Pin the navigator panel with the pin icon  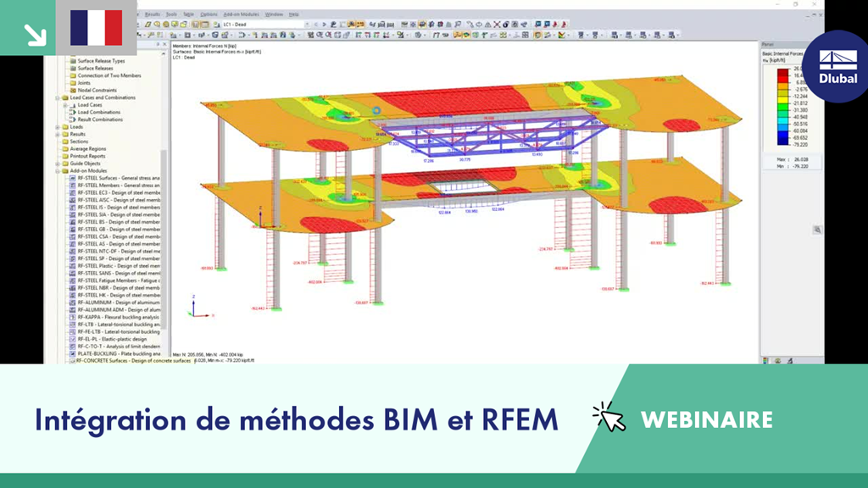pyautogui.click(x=158, y=44)
